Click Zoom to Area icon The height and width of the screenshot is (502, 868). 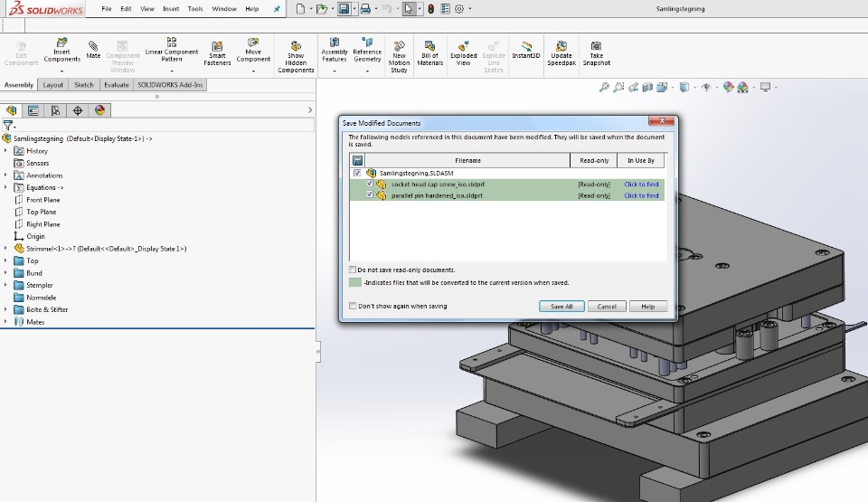(618, 87)
